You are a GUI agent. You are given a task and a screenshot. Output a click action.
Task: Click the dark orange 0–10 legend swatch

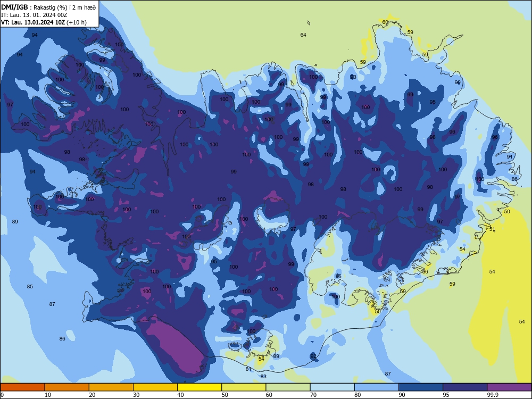click(x=22, y=387)
